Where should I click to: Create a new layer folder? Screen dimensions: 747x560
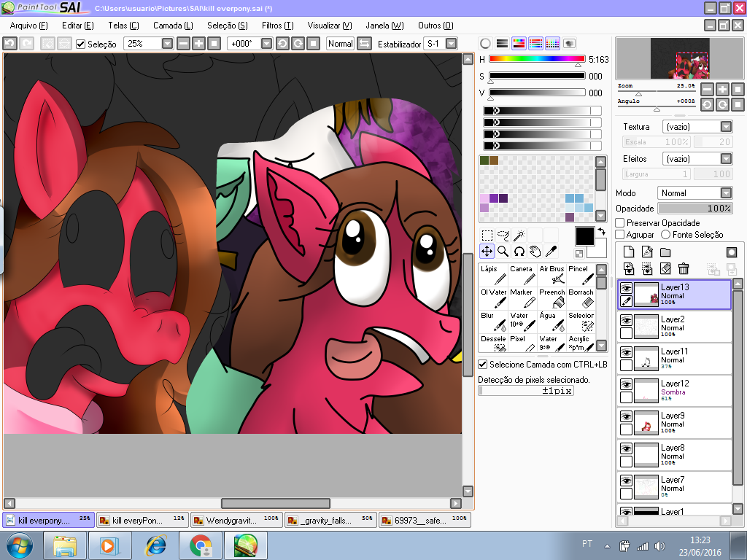click(665, 252)
